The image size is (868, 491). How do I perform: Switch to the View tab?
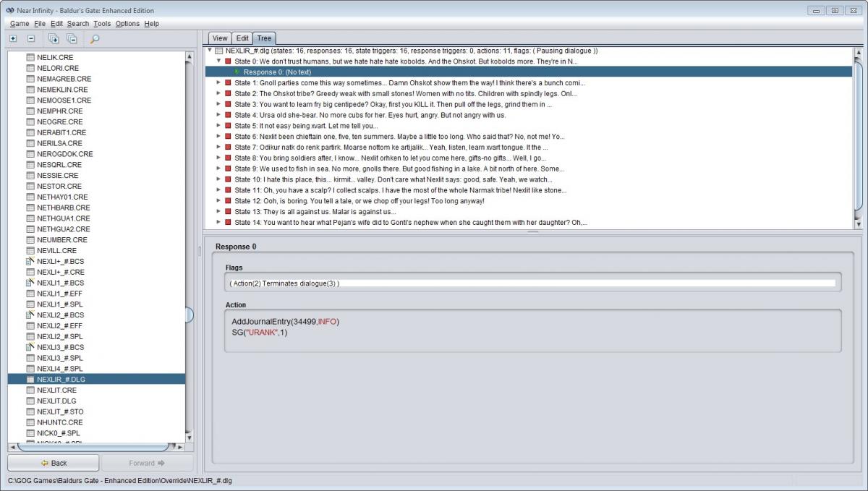[220, 38]
